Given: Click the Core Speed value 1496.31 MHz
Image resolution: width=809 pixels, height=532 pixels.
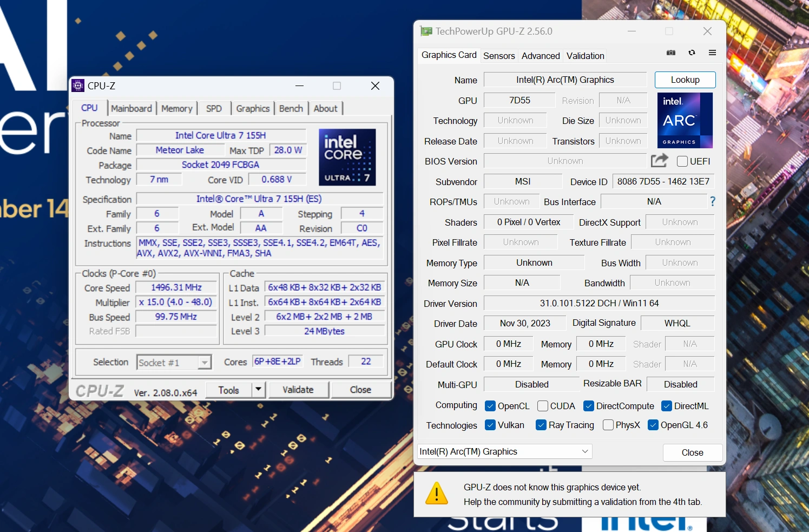Looking at the screenshot, I should [x=176, y=288].
